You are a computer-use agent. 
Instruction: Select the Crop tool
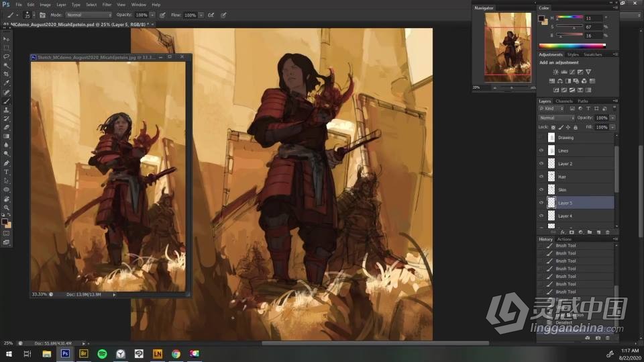point(6,74)
